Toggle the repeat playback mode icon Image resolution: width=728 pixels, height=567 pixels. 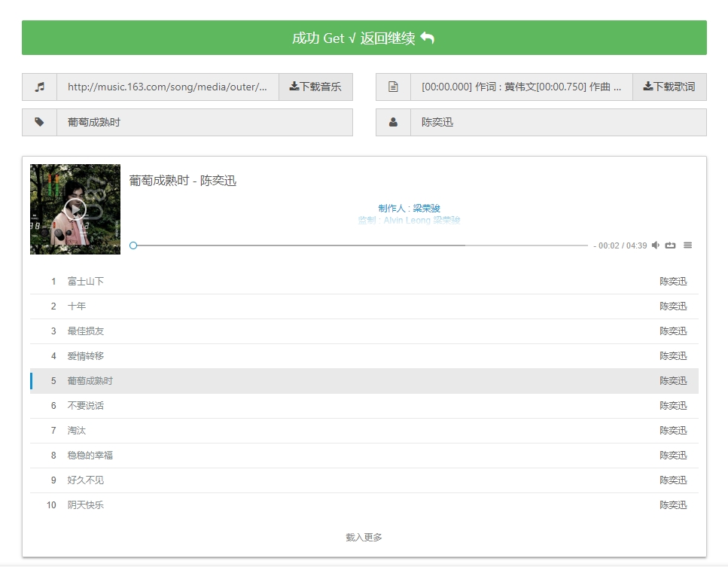coord(672,245)
